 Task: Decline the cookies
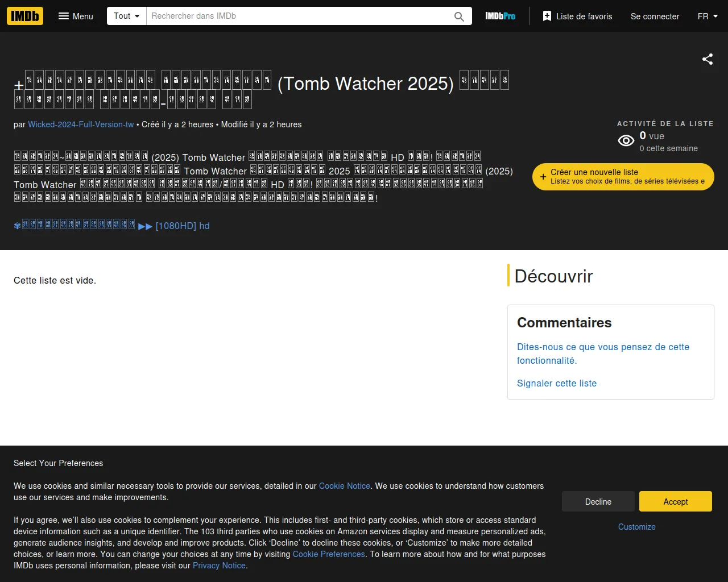598,501
